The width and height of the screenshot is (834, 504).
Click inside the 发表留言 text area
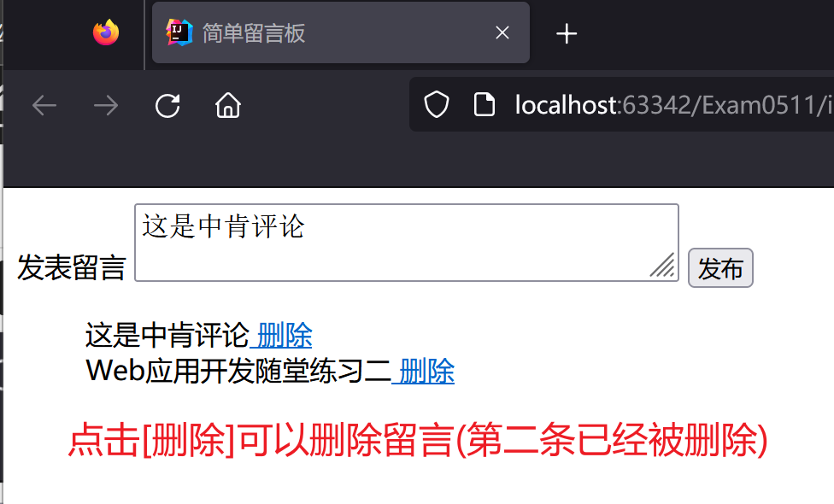[407, 243]
